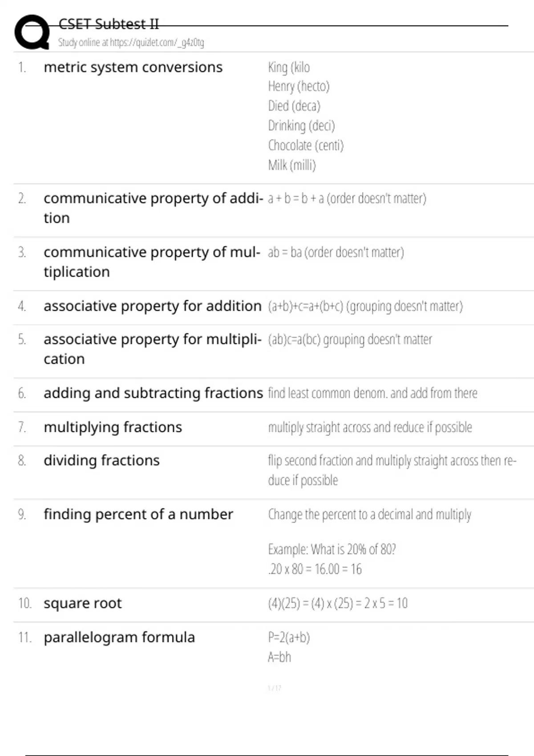The width and height of the screenshot is (534, 756).
Task: Click the "What is 20% of 80?" example
Action: click(332, 550)
